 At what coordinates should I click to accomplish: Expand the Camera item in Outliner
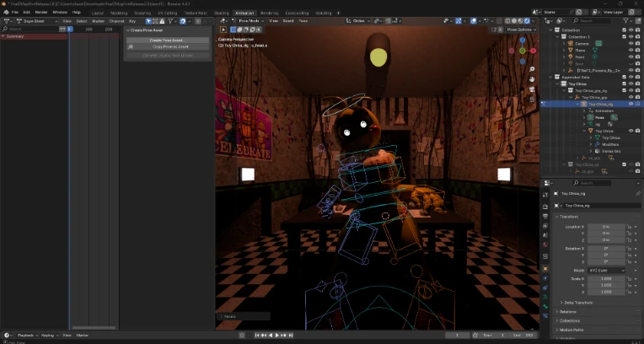click(x=564, y=44)
